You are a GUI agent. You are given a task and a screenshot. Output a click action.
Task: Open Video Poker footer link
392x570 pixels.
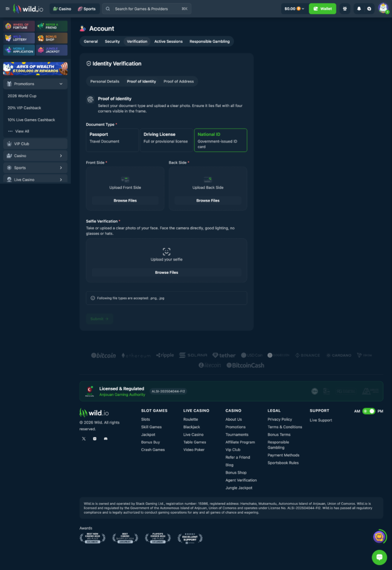194,450
